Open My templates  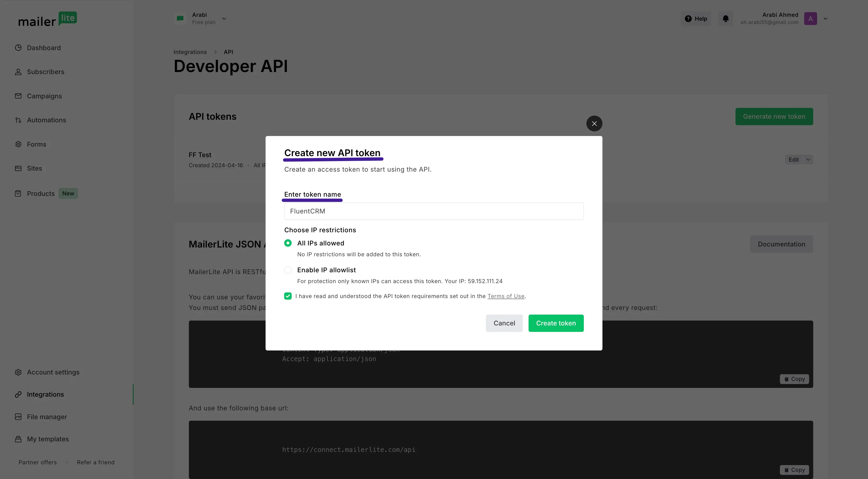pyautogui.click(x=48, y=439)
